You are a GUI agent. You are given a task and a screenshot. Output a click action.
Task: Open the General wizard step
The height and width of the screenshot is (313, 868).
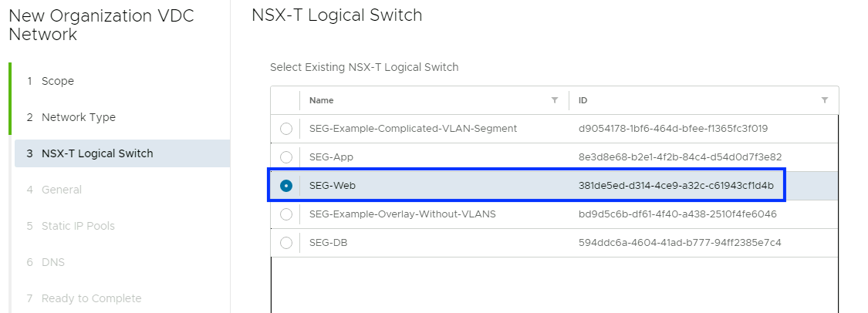tap(61, 190)
